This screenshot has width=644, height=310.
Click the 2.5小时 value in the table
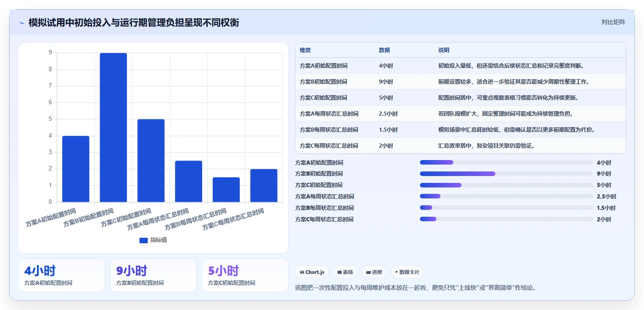click(x=388, y=114)
